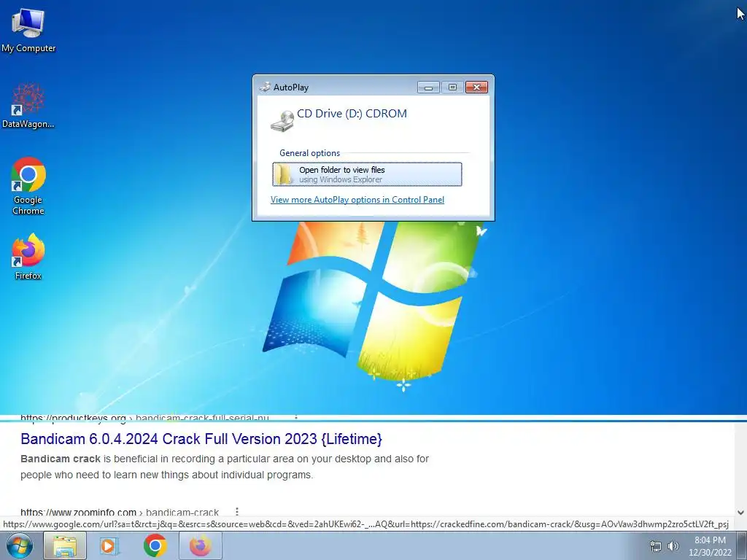Minimize the AutoPlay dialog
The width and height of the screenshot is (747, 560).
click(x=428, y=87)
